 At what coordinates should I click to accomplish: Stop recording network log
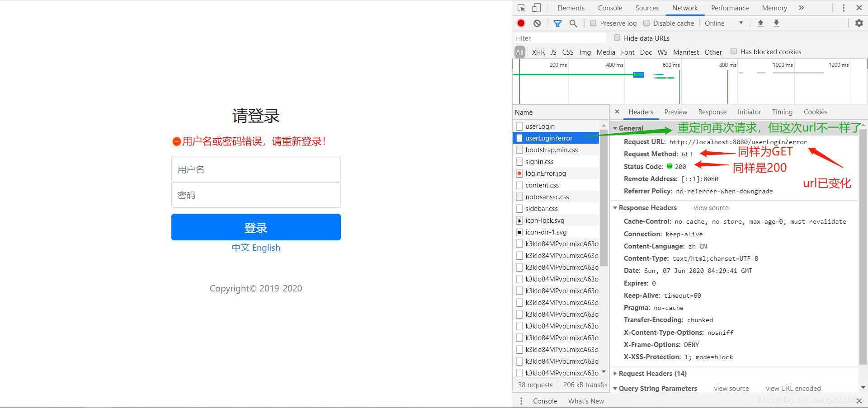[521, 23]
